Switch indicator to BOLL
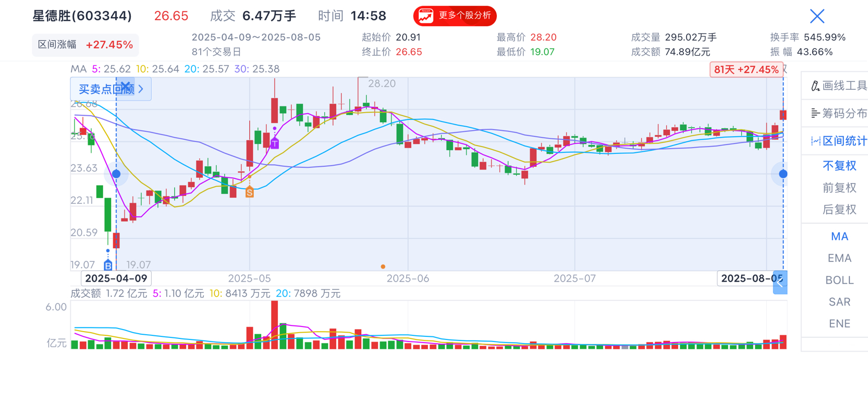The image size is (868, 401). [x=839, y=280]
